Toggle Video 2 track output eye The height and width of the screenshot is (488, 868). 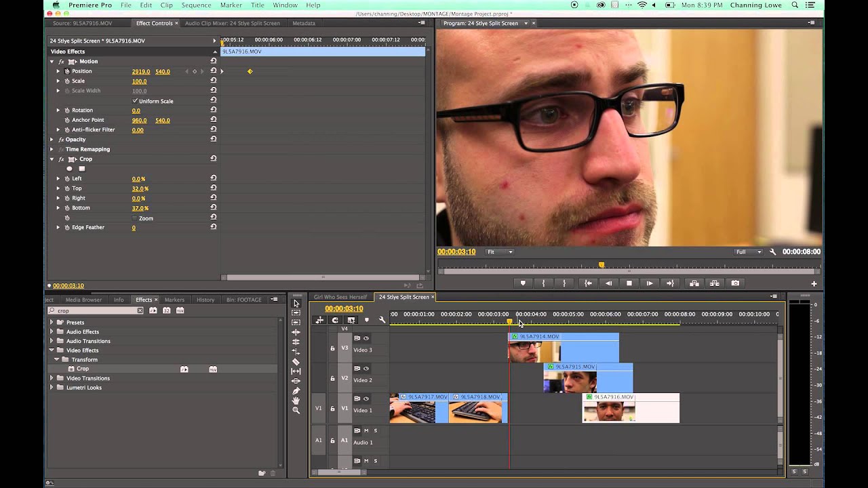pyautogui.click(x=366, y=369)
